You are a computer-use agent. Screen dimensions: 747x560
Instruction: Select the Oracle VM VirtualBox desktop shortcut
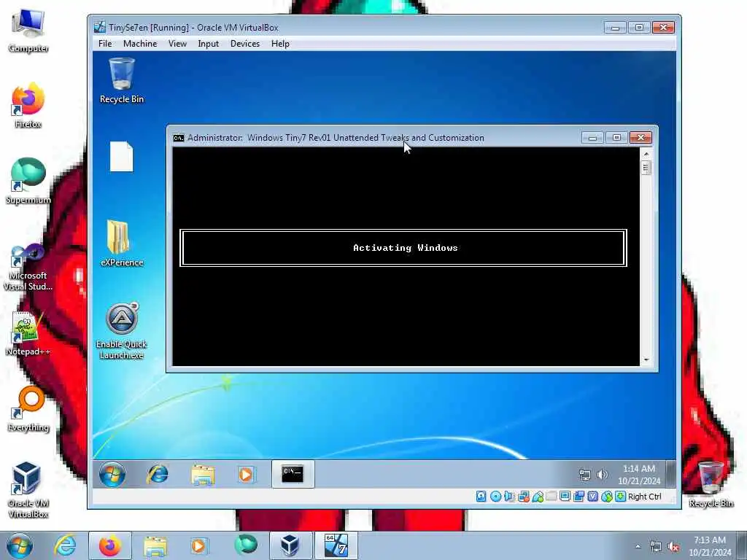click(28, 489)
